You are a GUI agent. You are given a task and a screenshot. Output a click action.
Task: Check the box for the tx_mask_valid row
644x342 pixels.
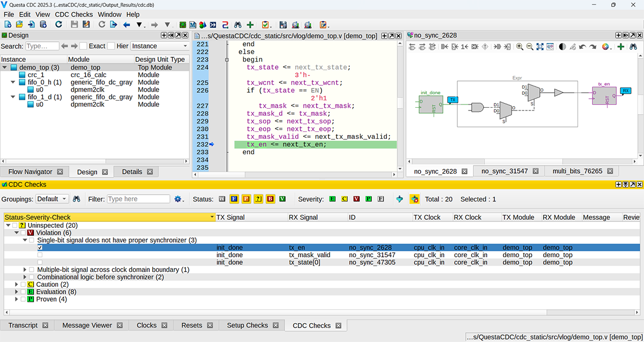click(40, 255)
